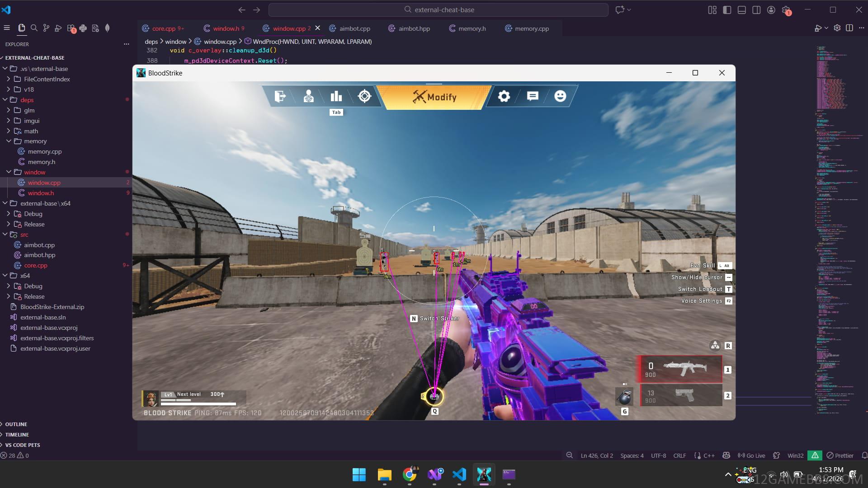Click the game's crosshair target icon
The width and height of the screenshot is (868, 488).
pos(364,96)
